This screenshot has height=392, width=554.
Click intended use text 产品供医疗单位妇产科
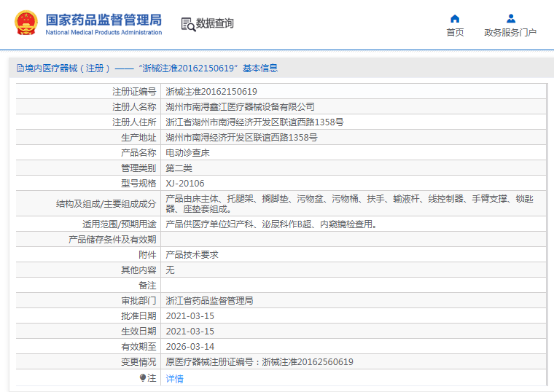click(x=271, y=224)
